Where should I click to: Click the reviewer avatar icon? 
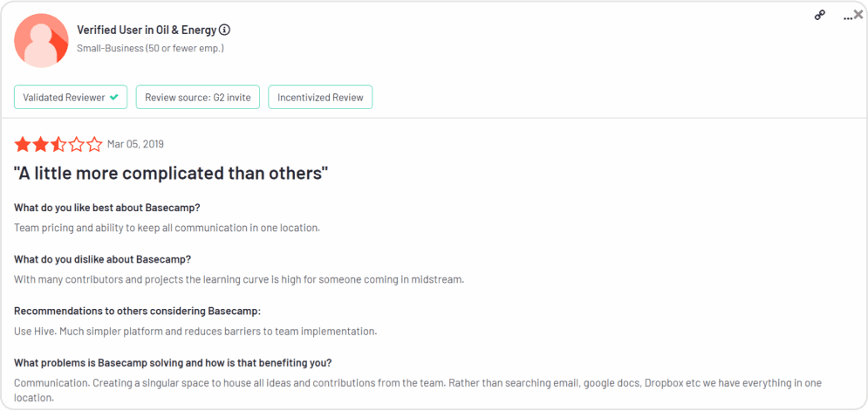(x=41, y=40)
